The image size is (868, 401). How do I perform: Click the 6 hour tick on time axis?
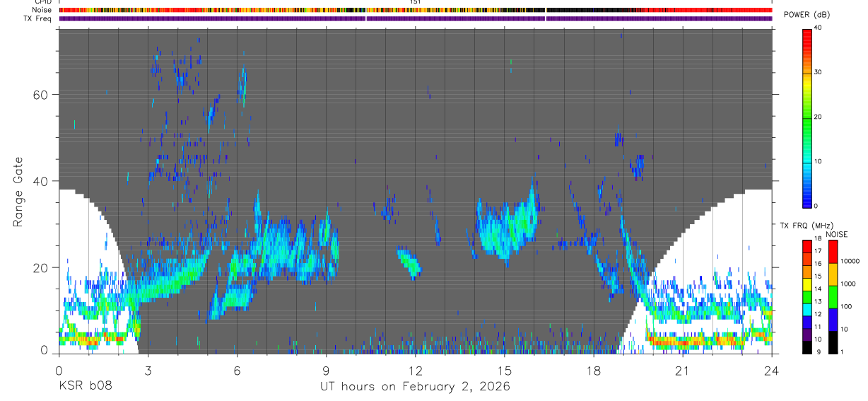coord(237,370)
